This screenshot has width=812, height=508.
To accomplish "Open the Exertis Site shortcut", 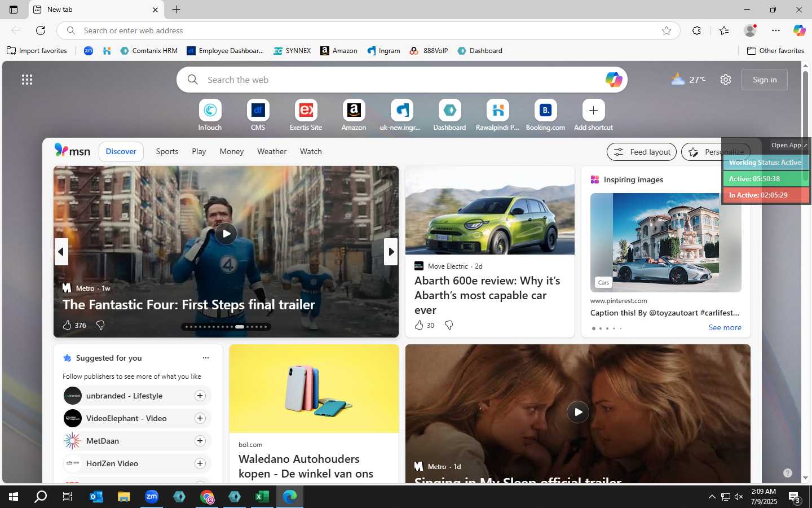I will click(306, 115).
